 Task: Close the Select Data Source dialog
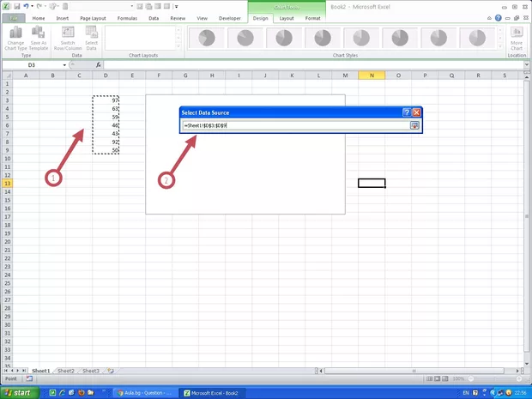417,112
